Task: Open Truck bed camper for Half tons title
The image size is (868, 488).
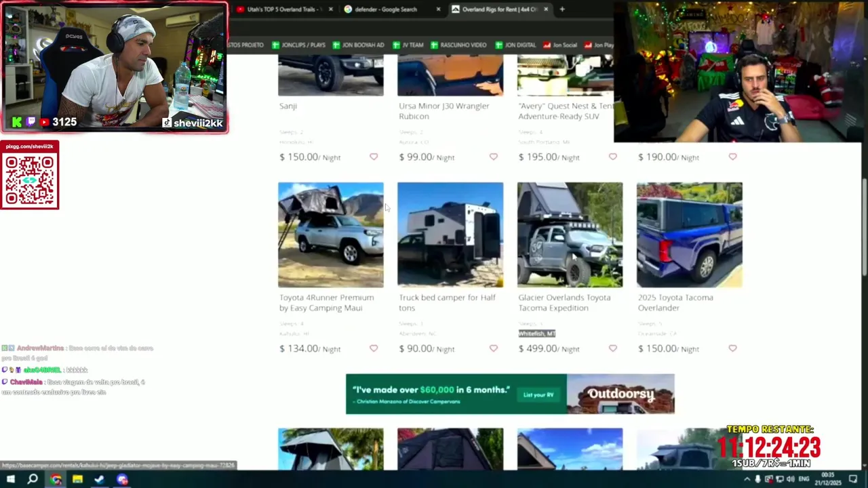Action: tap(447, 302)
